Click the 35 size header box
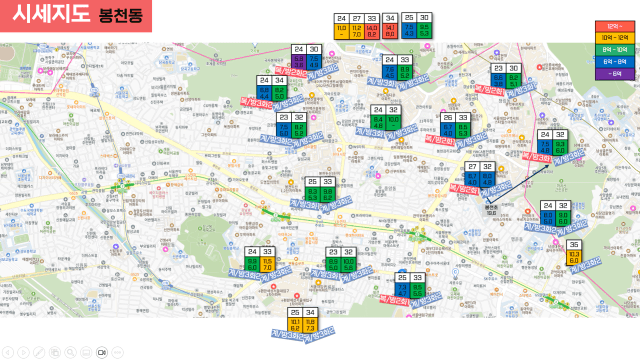The width and height of the screenshot is (640, 360). pos(574,244)
